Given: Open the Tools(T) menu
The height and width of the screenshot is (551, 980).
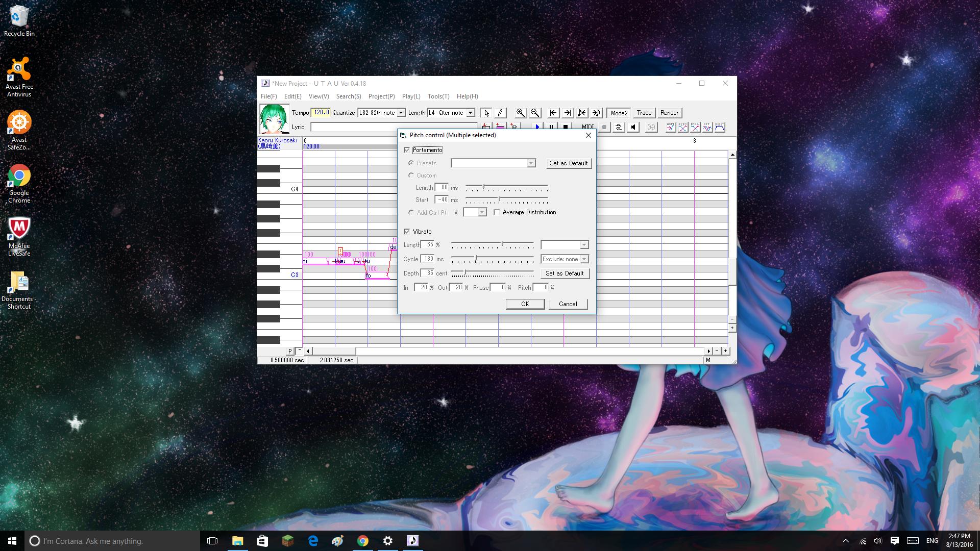Looking at the screenshot, I should [x=438, y=96].
